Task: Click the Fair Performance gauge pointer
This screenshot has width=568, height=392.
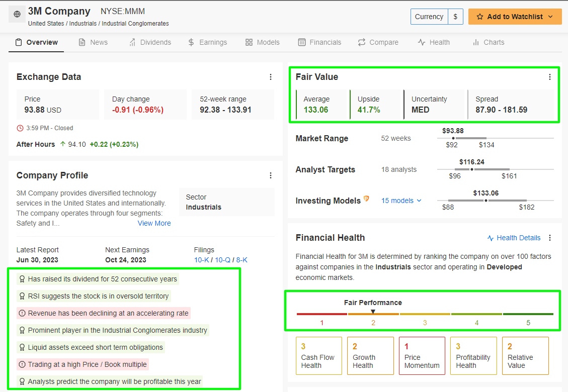Action: point(373,311)
